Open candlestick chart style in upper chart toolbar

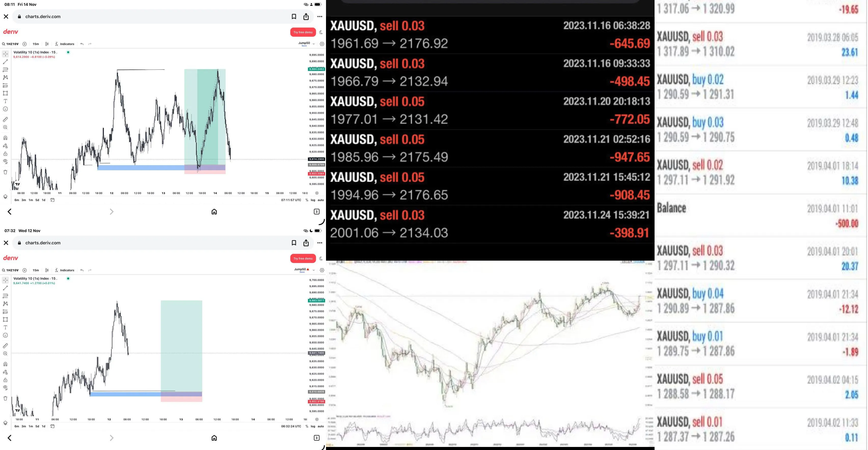pyautogui.click(x=47, y=44)
